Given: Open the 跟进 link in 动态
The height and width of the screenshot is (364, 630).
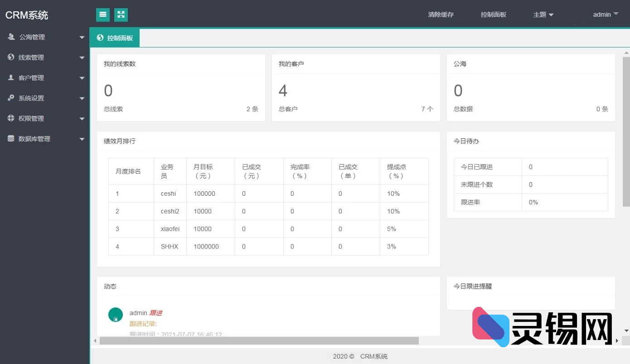Looking at the screenshot, I should click(156, 313).
